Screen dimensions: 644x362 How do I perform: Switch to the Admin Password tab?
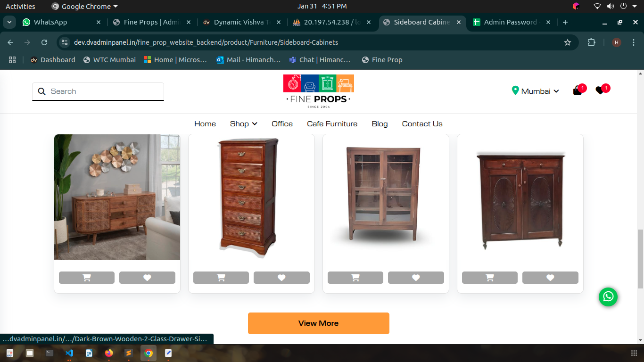510,22
